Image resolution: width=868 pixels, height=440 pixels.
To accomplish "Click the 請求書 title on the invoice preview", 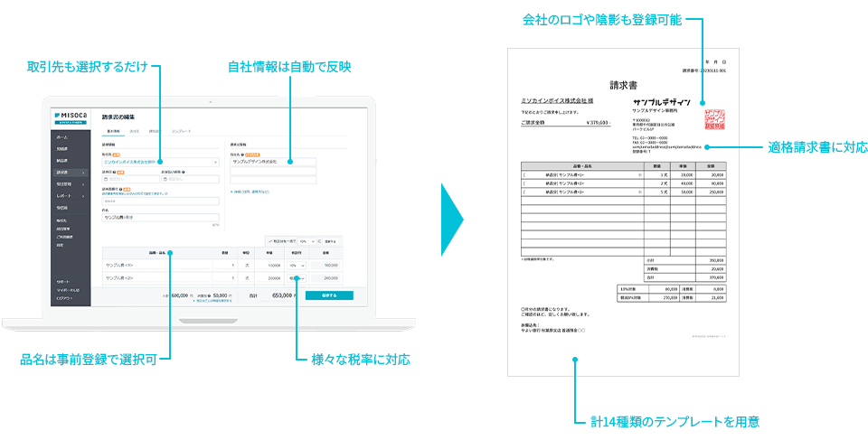I will pyautogui.click(x=623, y=86).
